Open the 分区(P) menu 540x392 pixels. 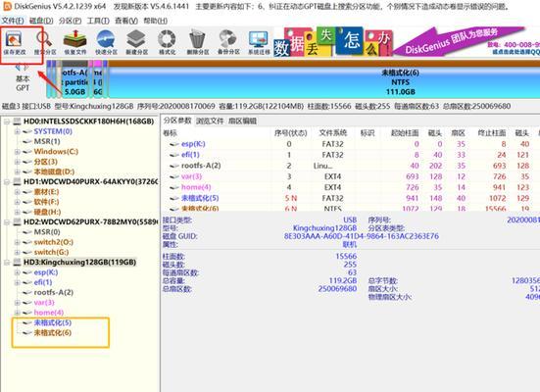pyautogui.click(x=70, y=21)
